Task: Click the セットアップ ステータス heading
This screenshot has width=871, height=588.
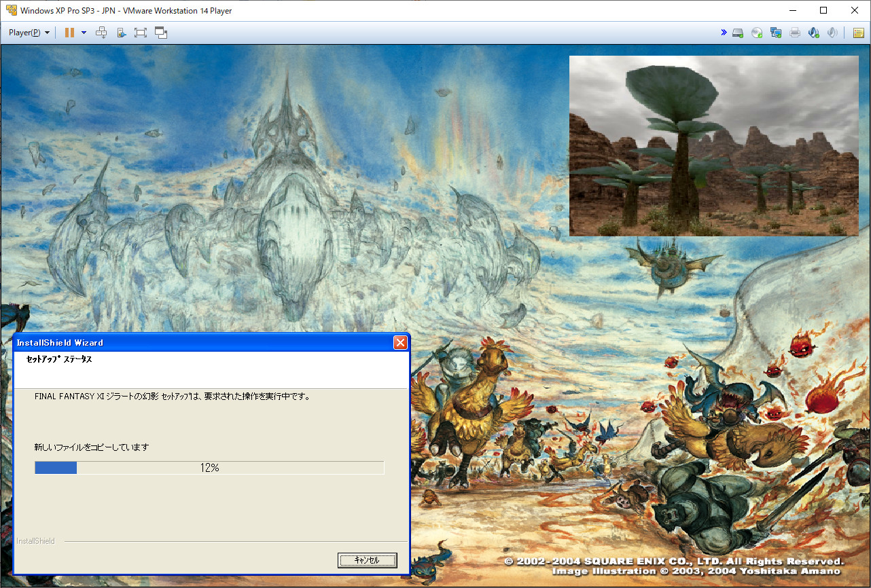Action: (x=58, y=359)
